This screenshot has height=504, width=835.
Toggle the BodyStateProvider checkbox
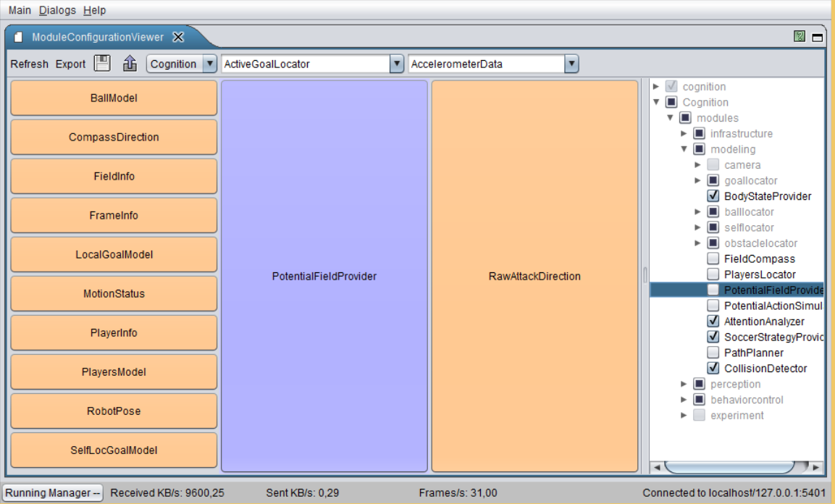click(713, 196)
